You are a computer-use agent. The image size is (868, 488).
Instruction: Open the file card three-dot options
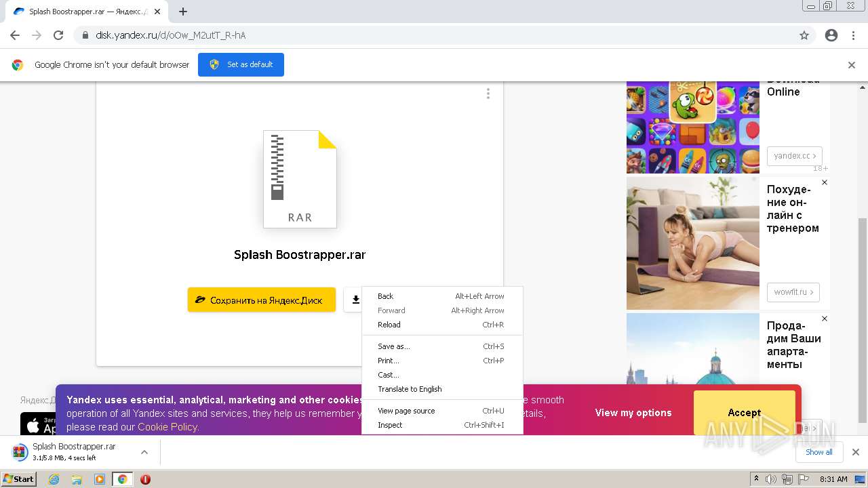click(488, 94)
